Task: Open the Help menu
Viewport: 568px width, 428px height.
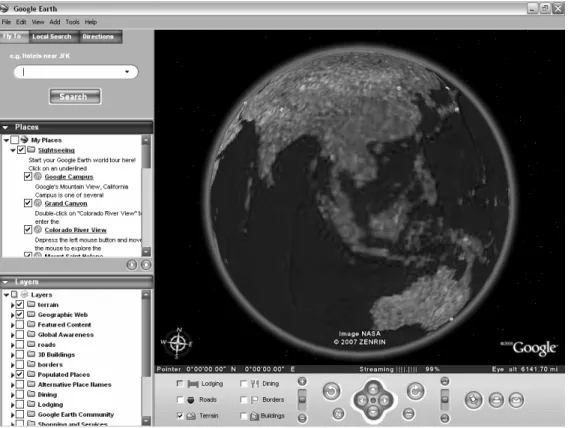Action: (91, 22)
